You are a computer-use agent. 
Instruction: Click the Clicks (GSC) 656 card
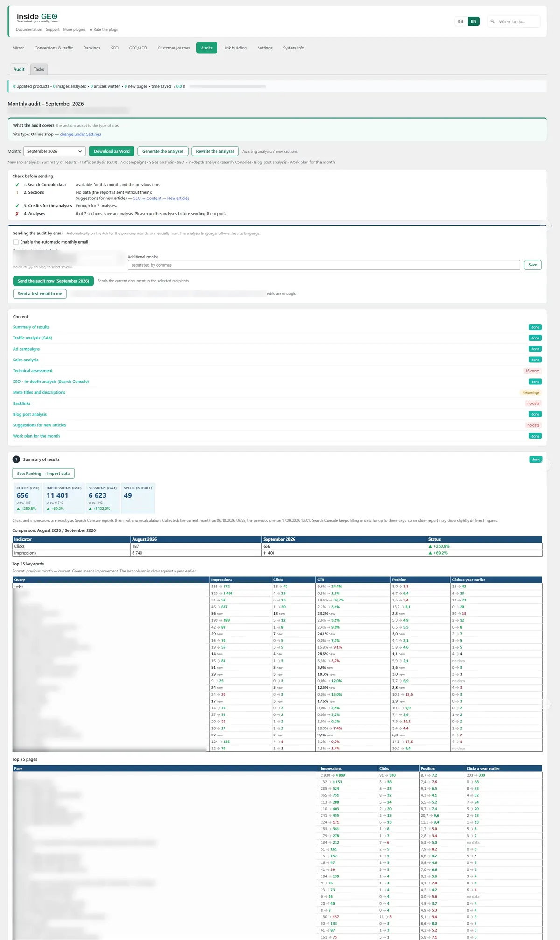(28, 498)
